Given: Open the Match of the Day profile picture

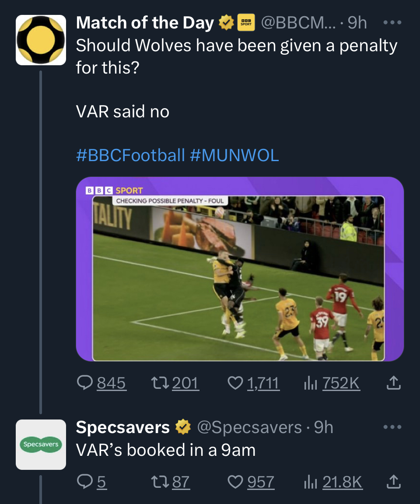Looking at the screenshot, I should [x=41, y=40].
